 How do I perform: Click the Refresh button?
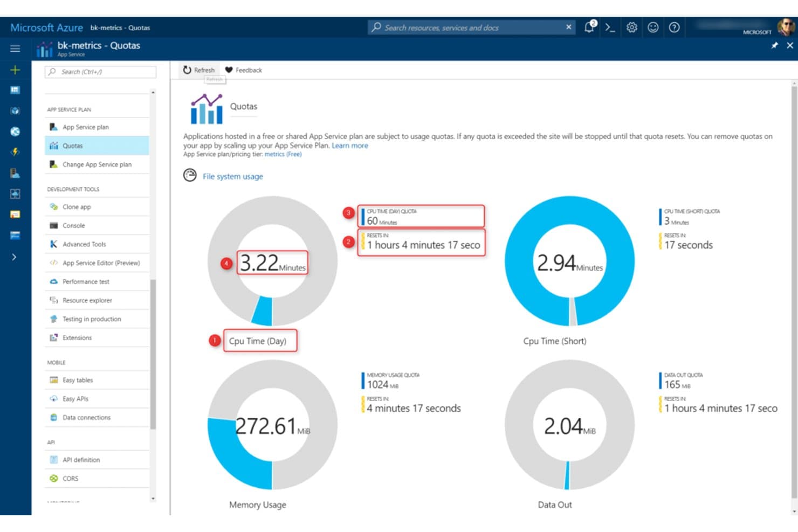198,70
